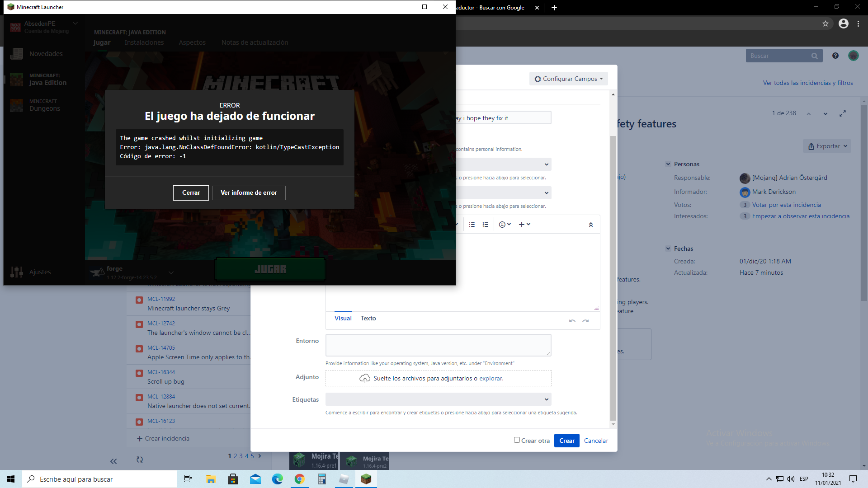Select the Visual editor tab
This screenshot has width=868, height=488.
click(x=343, y=318)
